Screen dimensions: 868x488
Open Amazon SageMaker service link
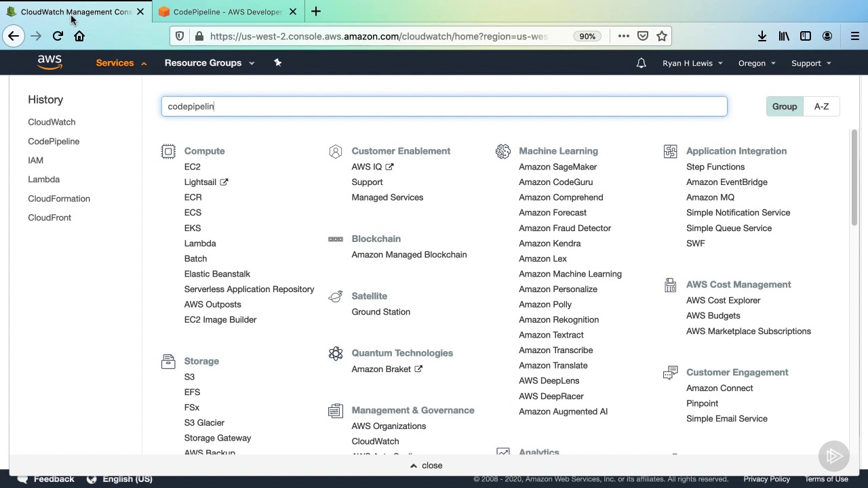[557, 167]
